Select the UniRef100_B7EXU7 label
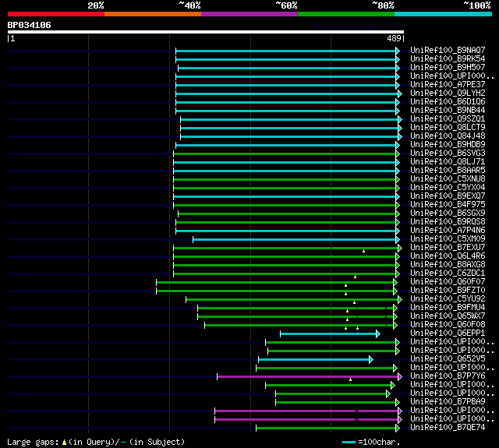Image resolution: width=499 pixels, height=448 pixels. (448, 248)
